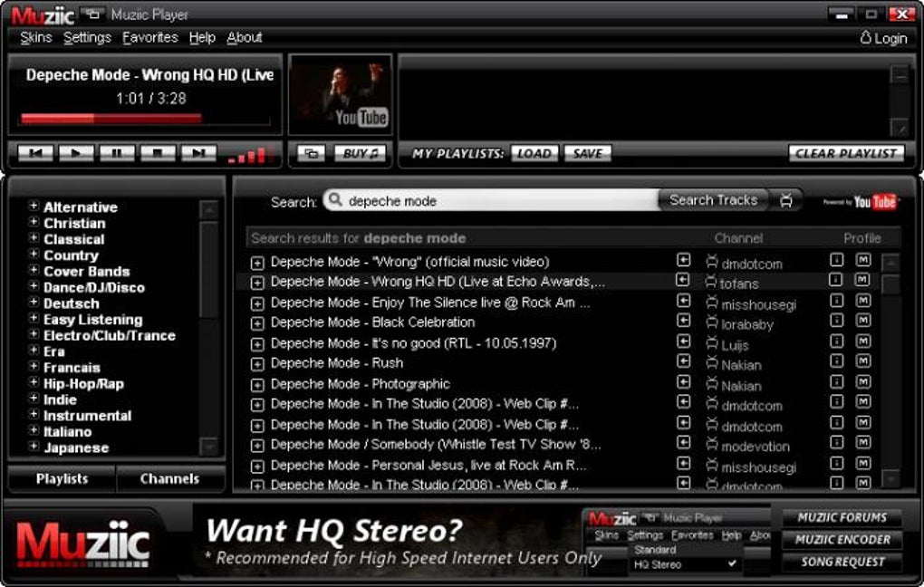Adjust the red volume bars
This screenshot has width=924, height=587.
250,154
